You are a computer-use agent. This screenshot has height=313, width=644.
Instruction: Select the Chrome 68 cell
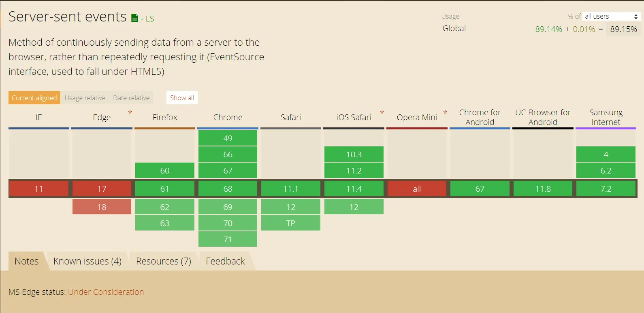228,189
